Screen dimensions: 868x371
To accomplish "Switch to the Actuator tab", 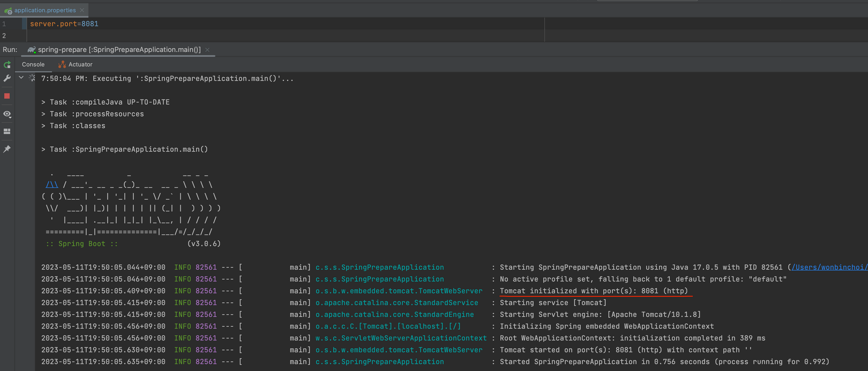I will tap(76, 64).
